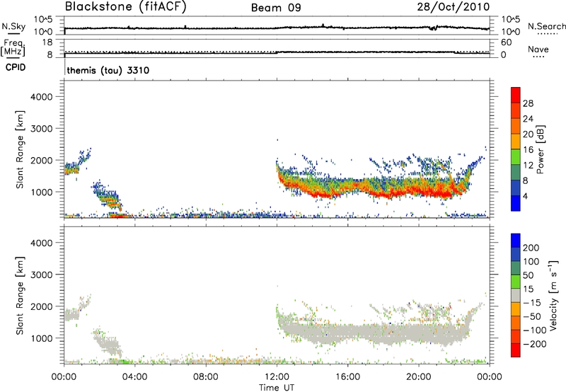Click the blue bottom of power colorbar
Screen dimensions: 566x392
pyautogui.click(x=516, y=204)
